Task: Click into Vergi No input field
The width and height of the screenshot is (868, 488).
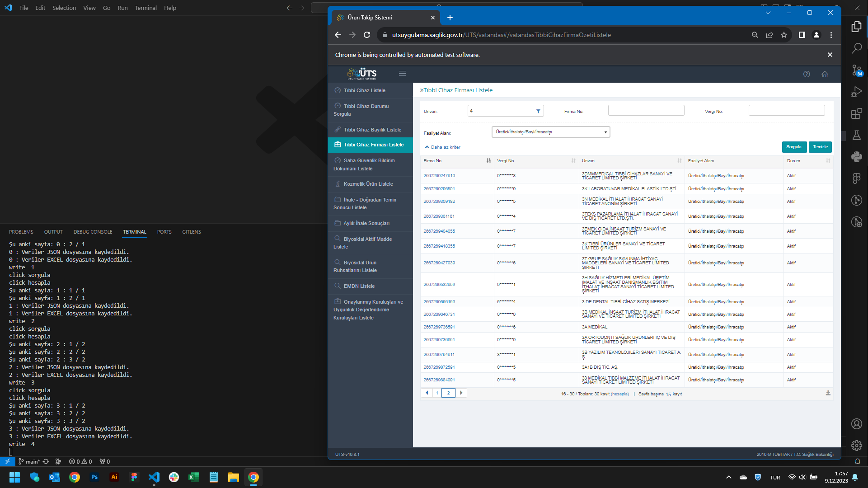Action: (786, 111)
